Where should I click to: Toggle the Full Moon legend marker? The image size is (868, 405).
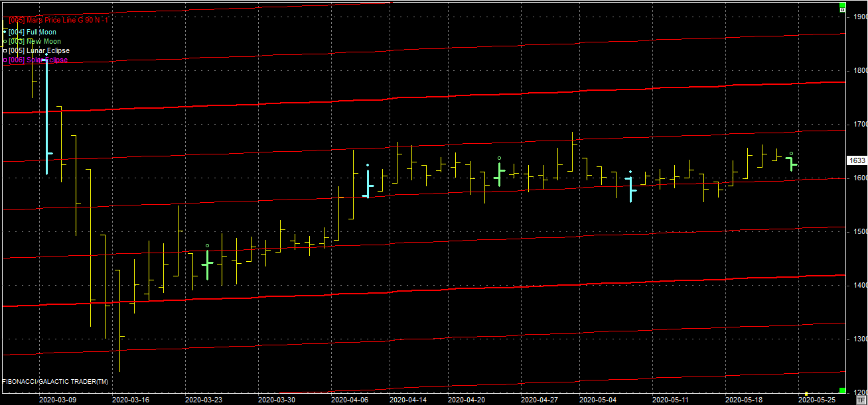click(x=5, y=32)
